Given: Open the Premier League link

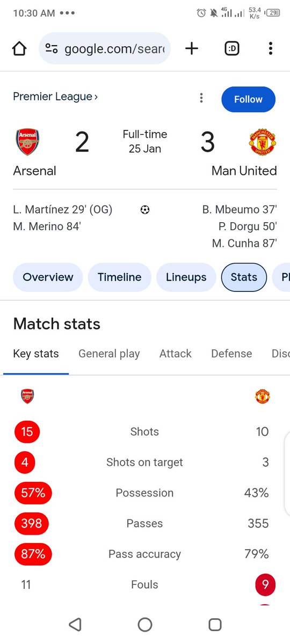Looking at the screenshot, I should click(55, 97).
